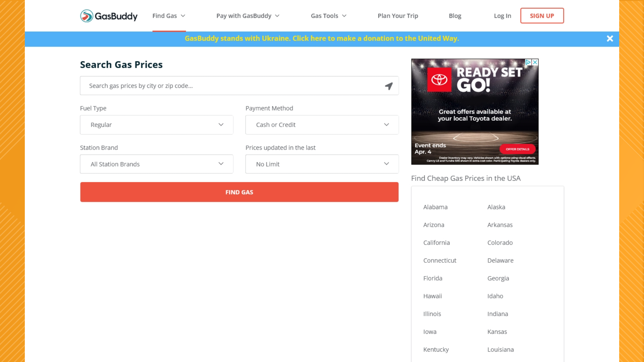Image resolution: width=644 pixels, height=362 pixels.
Task: Open the Station Brand dropdown
Action: (x=156, y=164)
